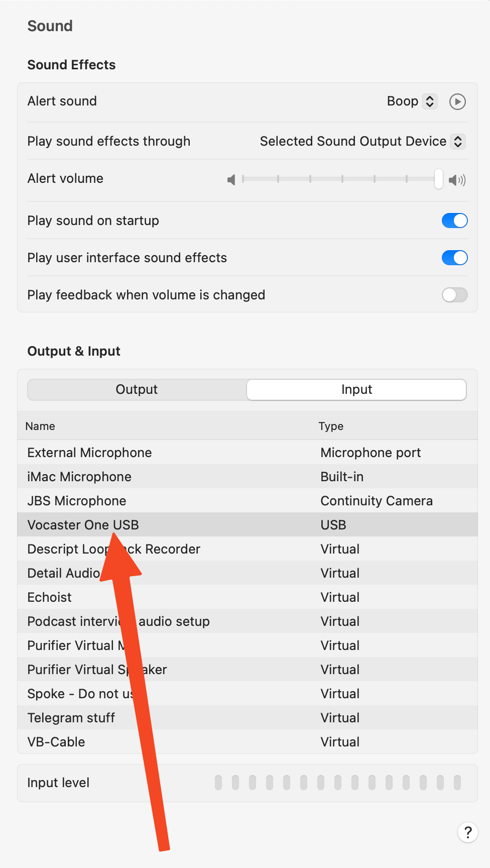This screenshot has height=868, width=490.
Task: Choose JBS Microphone Continuity Camera input
Action: (248, 500)
